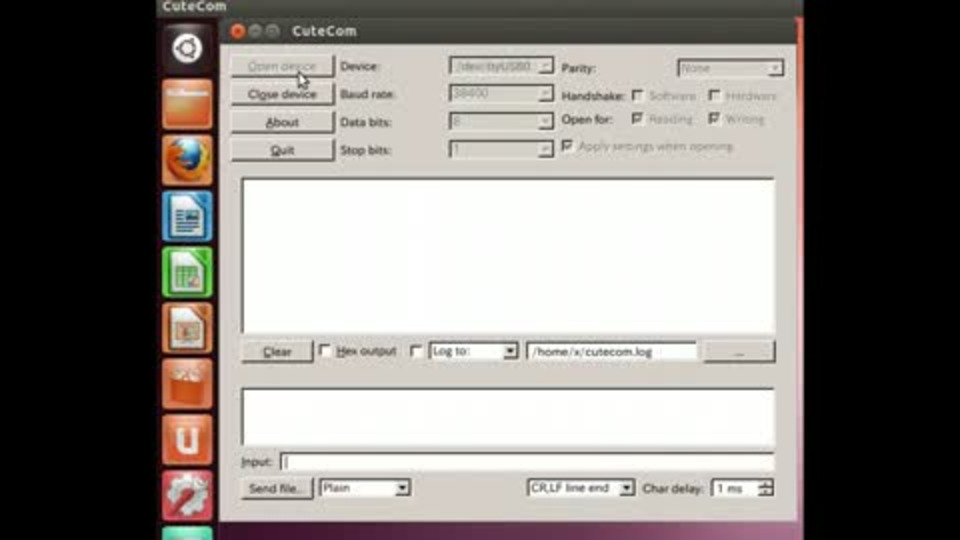
Task: Toggle Hardware handshake checkbox
Action: tap(714, 95)
